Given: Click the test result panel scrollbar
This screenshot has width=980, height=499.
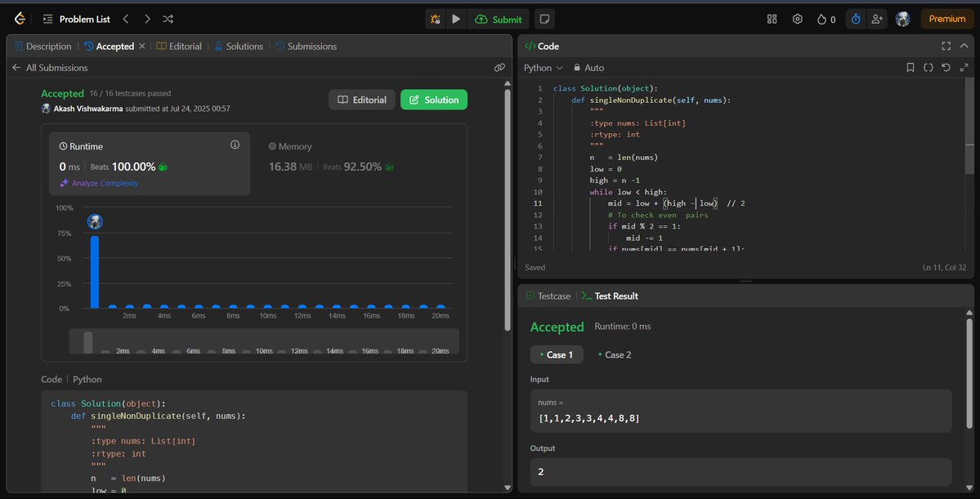Looking at the screenshot, I should click(969, 373).
